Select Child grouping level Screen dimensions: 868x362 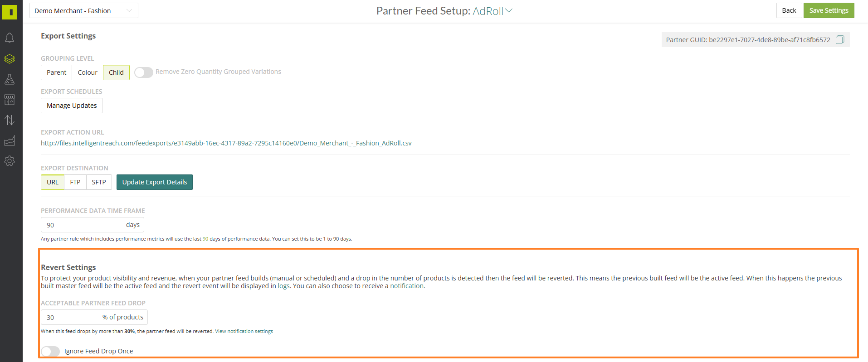[x=116, y=72]
